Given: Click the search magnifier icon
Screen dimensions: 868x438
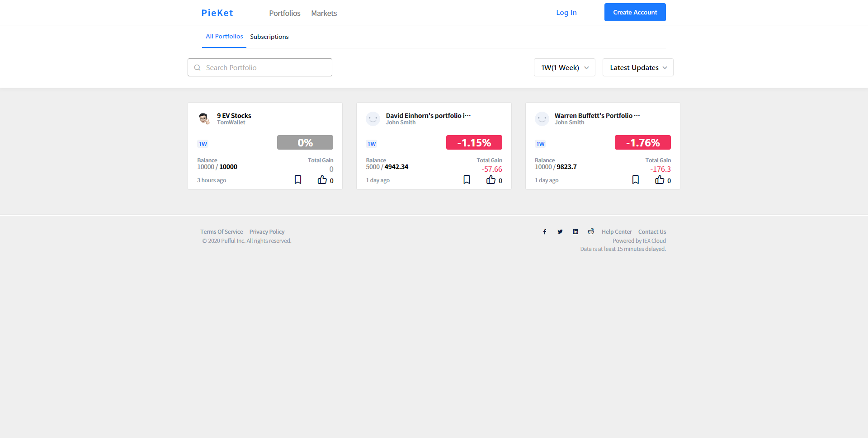Looking at the screenshot, I should coord(197,68).
